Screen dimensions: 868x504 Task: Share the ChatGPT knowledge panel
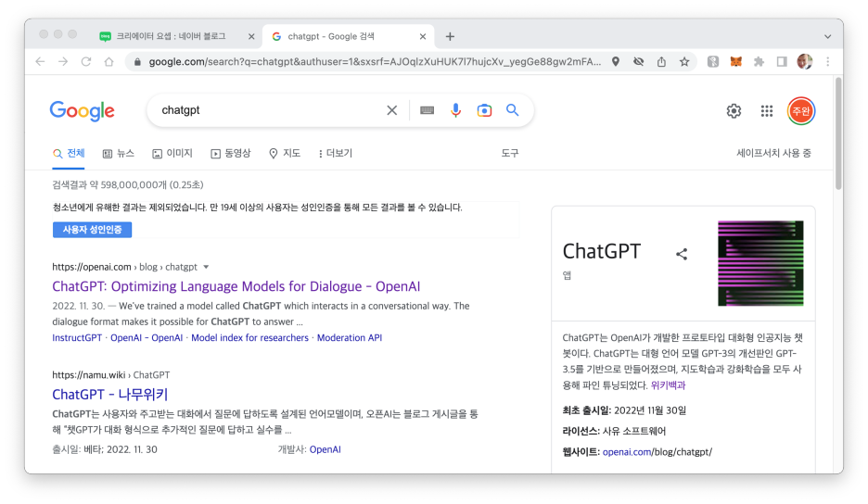[x=682, y=254]
